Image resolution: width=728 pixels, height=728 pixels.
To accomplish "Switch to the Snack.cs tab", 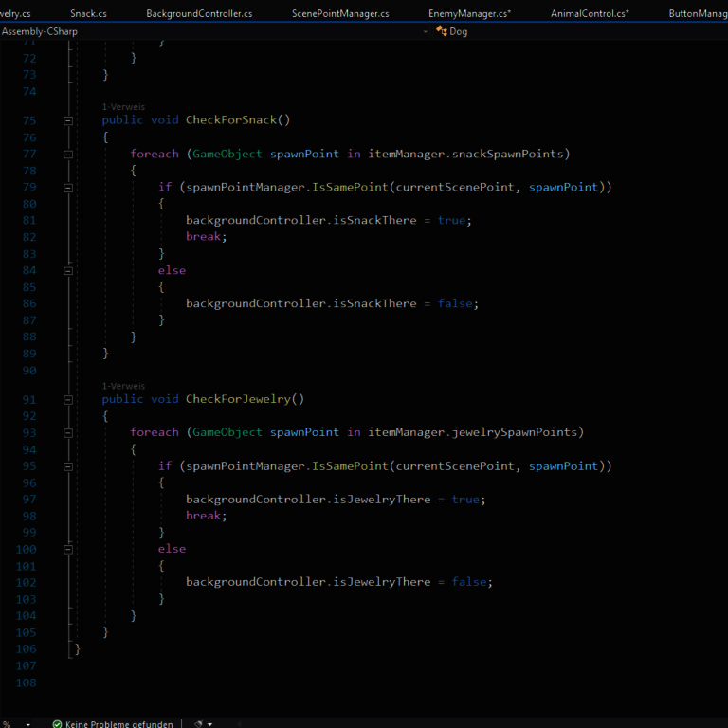I will 88,14.
